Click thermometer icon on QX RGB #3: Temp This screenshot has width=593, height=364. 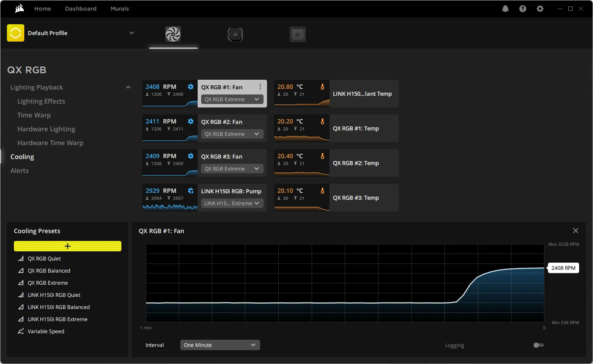323,191
